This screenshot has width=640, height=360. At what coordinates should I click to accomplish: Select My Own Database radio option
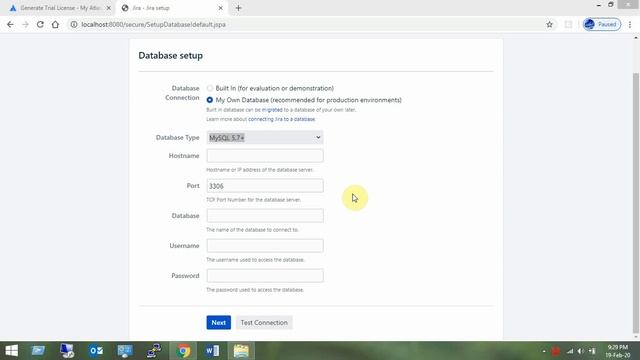point(210,100)
